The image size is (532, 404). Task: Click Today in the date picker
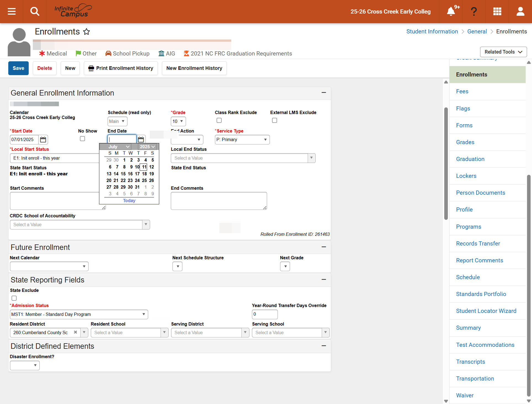coord(129,200)
